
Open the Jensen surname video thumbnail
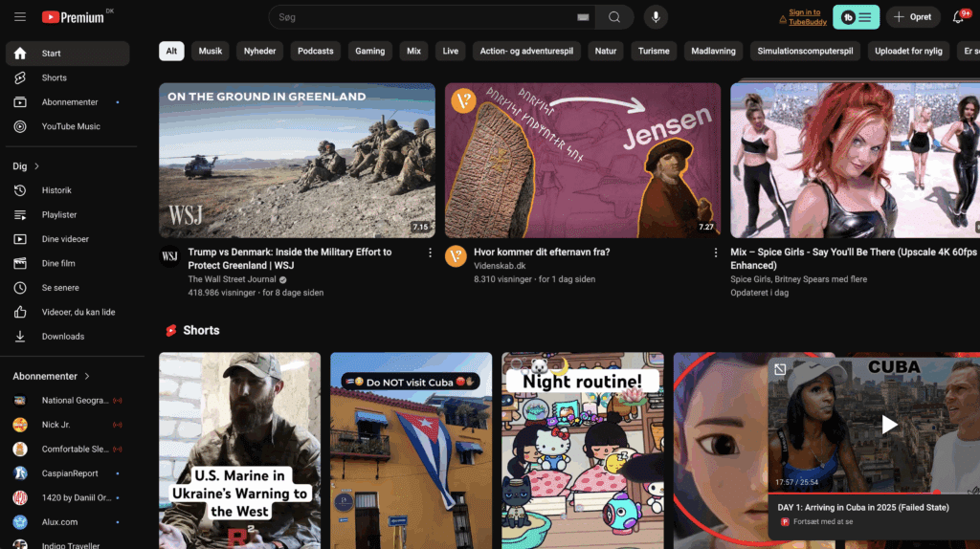click(583, 161)
